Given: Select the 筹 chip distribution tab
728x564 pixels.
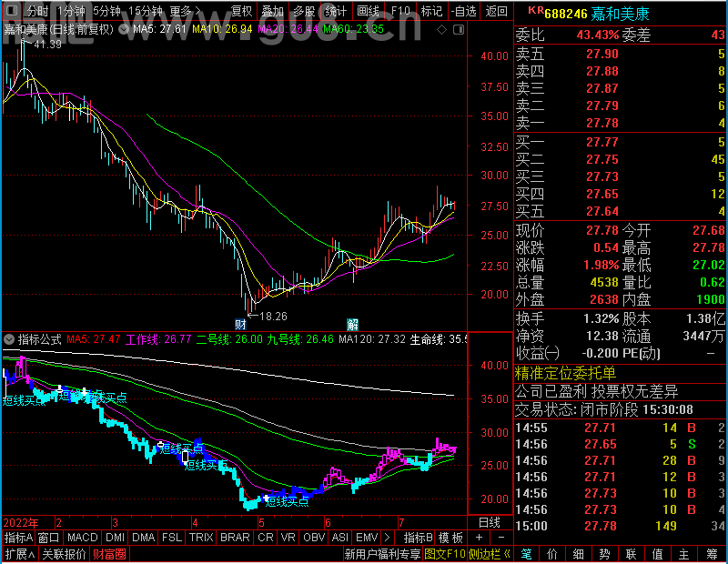Looking at the screenshot, I should click(713, 554).
